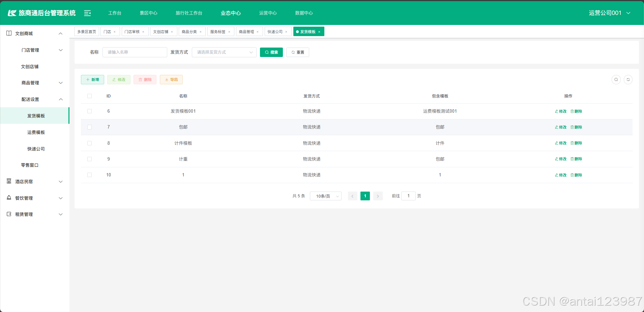Click 修改 for row 发货模板001
This screenshot has height=312, width=644.
coord(561,111)
